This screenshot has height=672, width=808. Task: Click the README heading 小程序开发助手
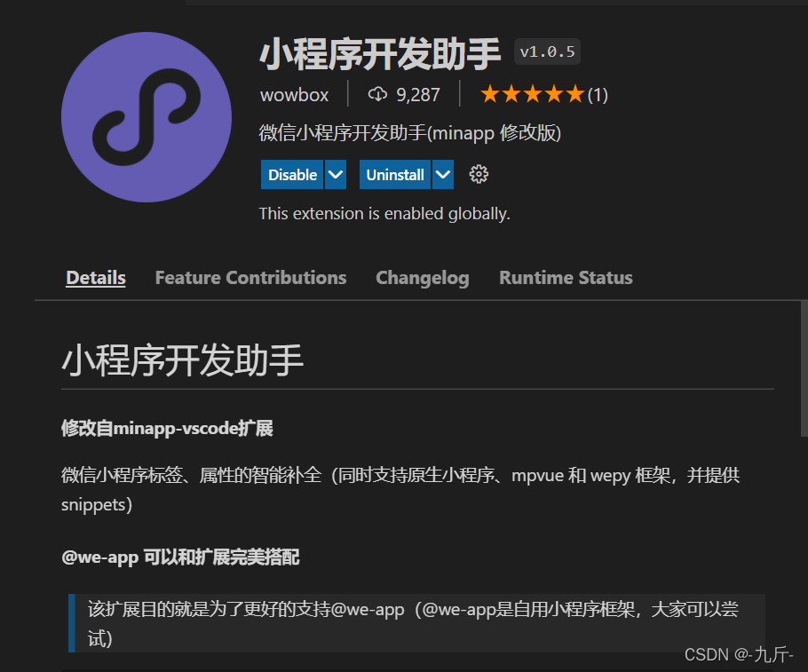(x=182, y=360)
